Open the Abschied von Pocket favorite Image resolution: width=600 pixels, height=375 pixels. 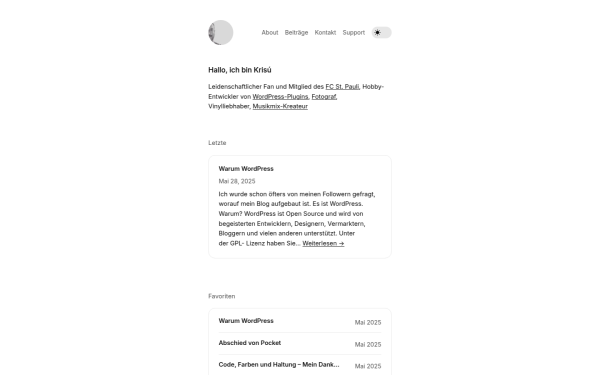(249, 343)
